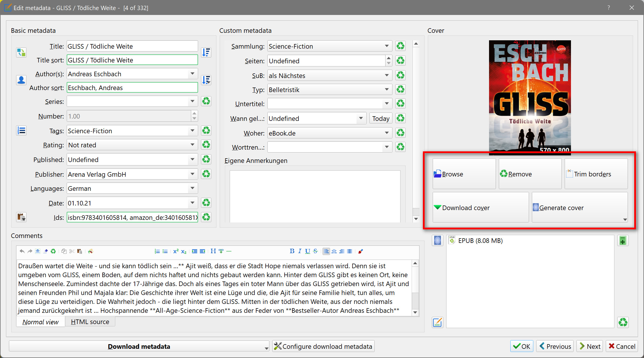Click Configure download metadata button
Image resolution: width=644 pixels, height=358 pixels.
[x=323, y=346]
